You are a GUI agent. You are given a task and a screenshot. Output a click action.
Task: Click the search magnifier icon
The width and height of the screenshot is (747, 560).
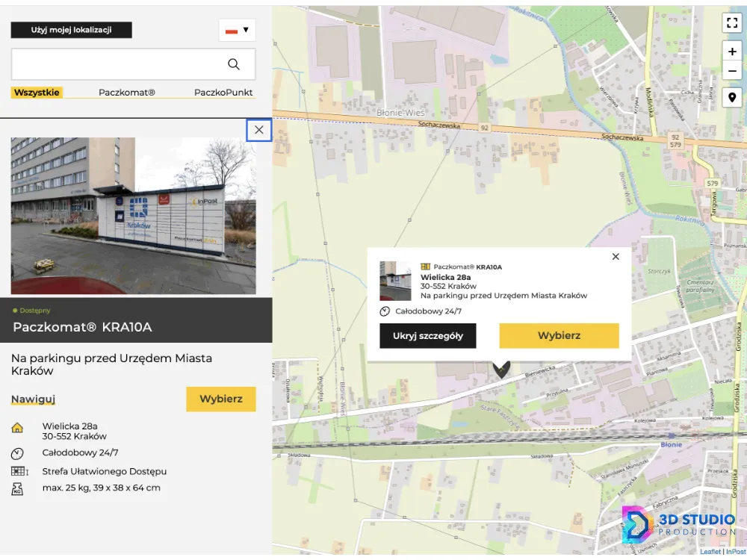coord(234,65)
